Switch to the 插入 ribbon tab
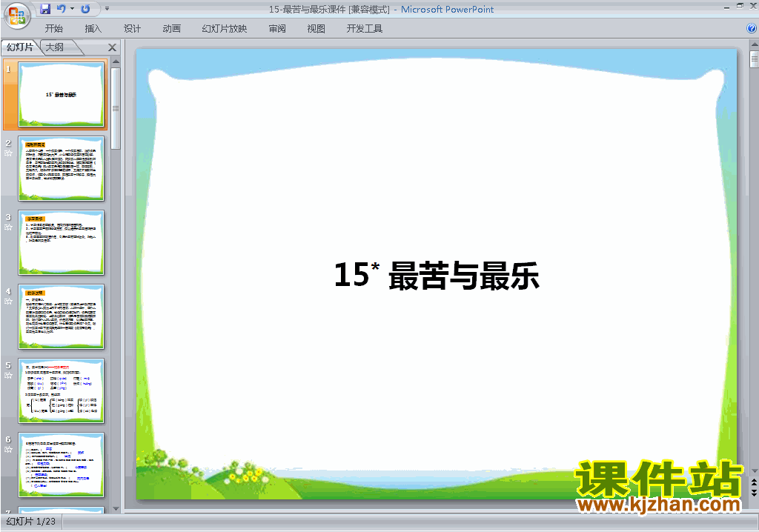 (x=93, y=29)
